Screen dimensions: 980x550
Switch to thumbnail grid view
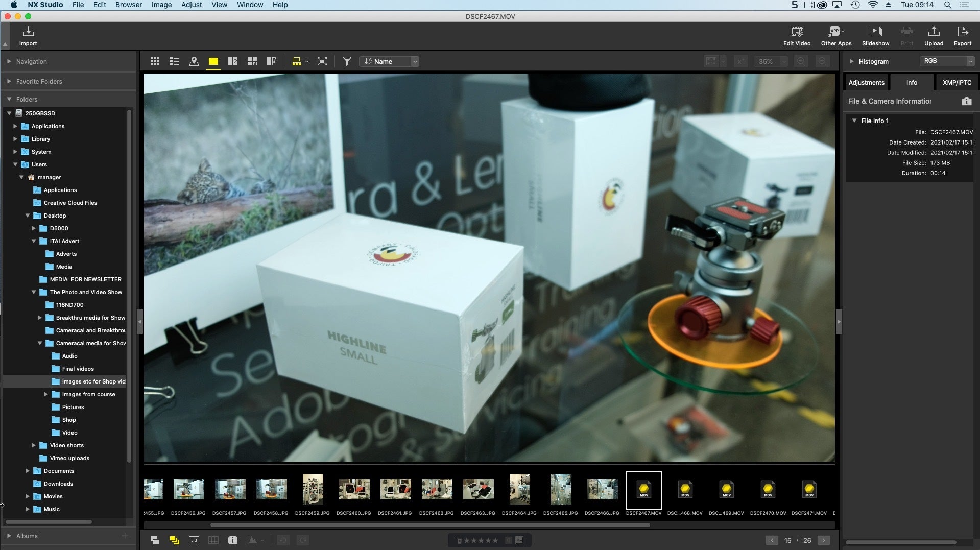coord(155,61)
